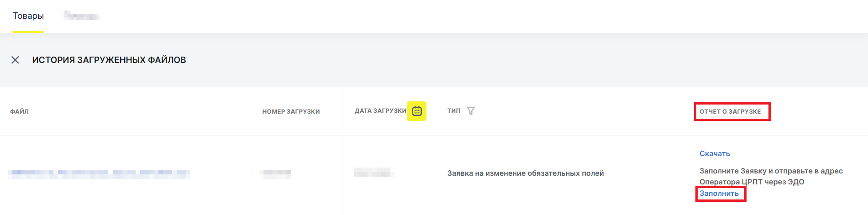Click the ФАЙЛ column header
868x215 pixels.
[x=20, y=111]
